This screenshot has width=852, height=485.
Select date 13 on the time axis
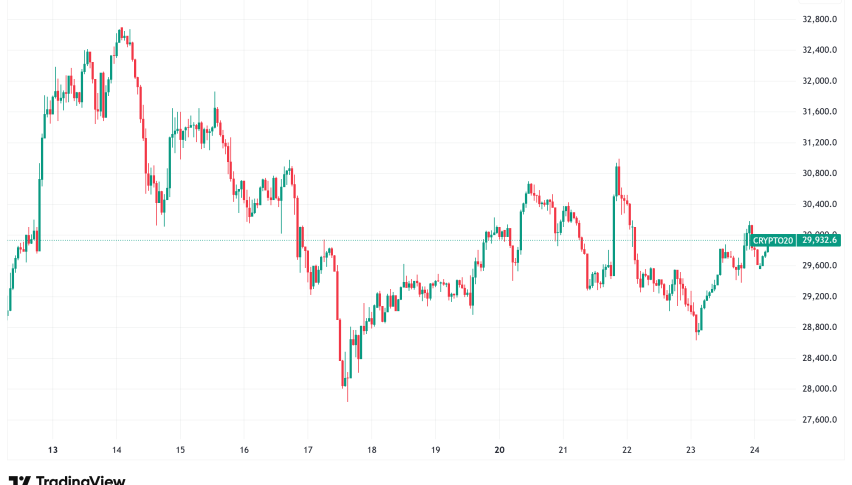point(52,450)
